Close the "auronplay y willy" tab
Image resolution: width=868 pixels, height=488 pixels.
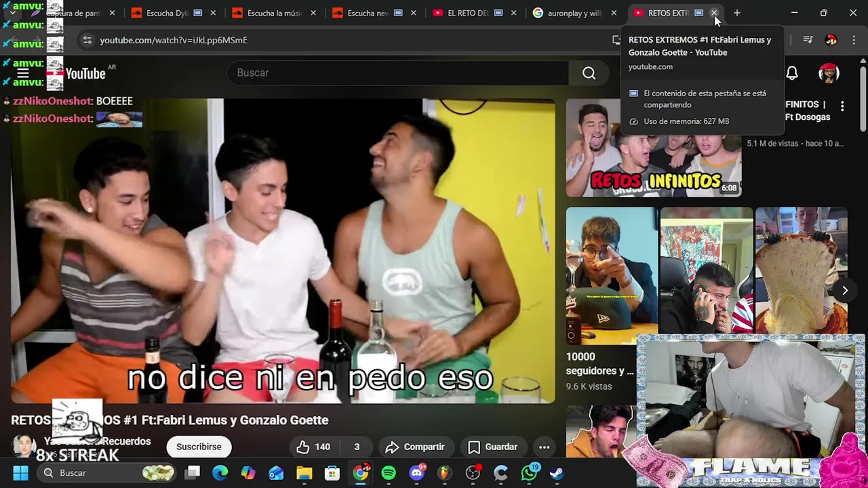tap(614, 13)
